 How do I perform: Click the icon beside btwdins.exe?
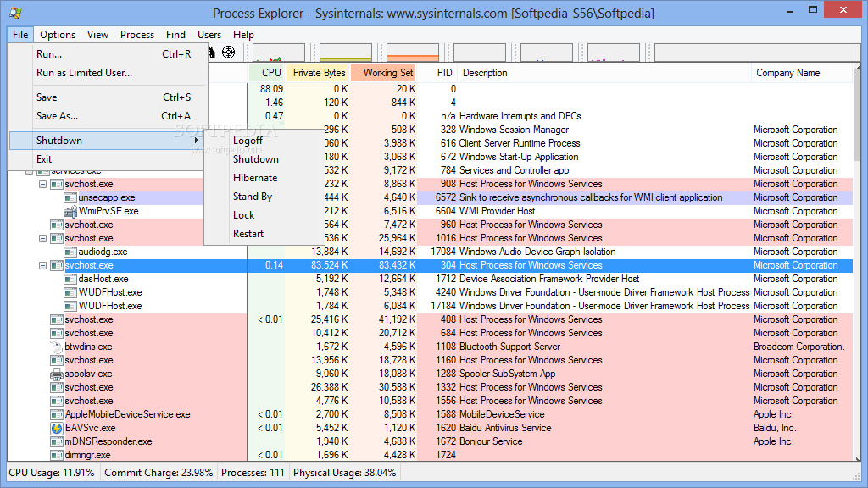[55, 347]
